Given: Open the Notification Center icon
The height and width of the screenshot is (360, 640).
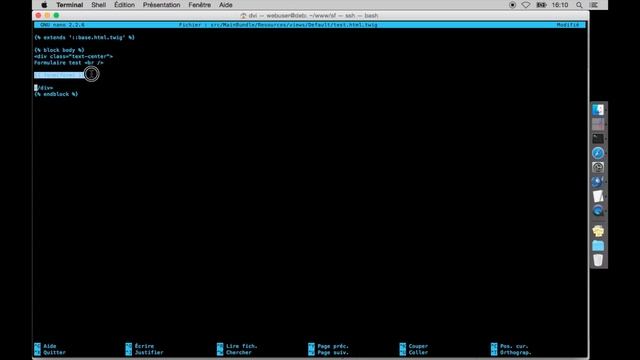Looking at the screenshot, I should [595, 5].
